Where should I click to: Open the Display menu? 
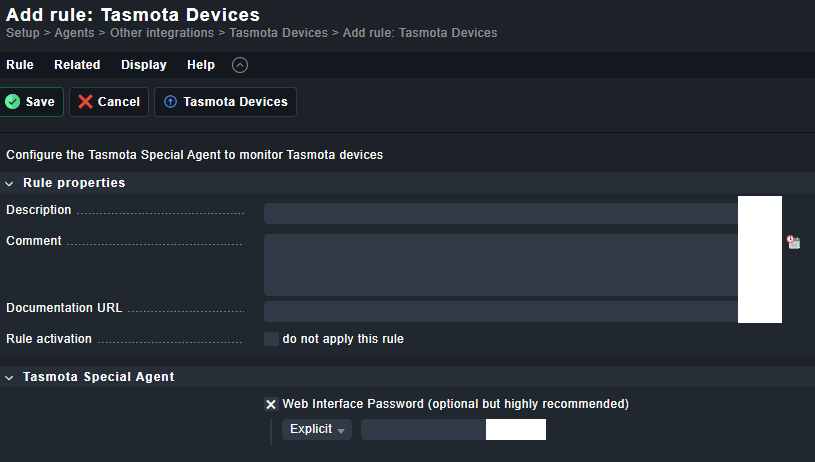[x=144, y=65]
